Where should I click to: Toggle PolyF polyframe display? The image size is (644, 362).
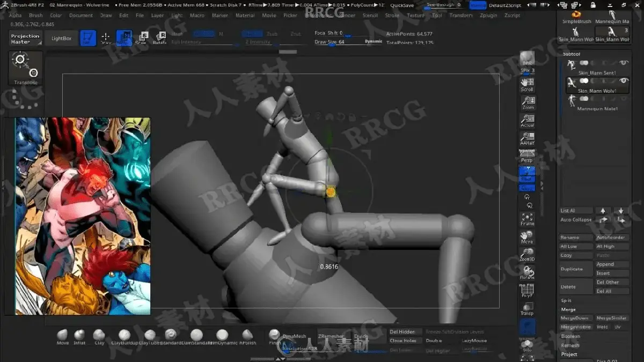[x=528, y=291]
